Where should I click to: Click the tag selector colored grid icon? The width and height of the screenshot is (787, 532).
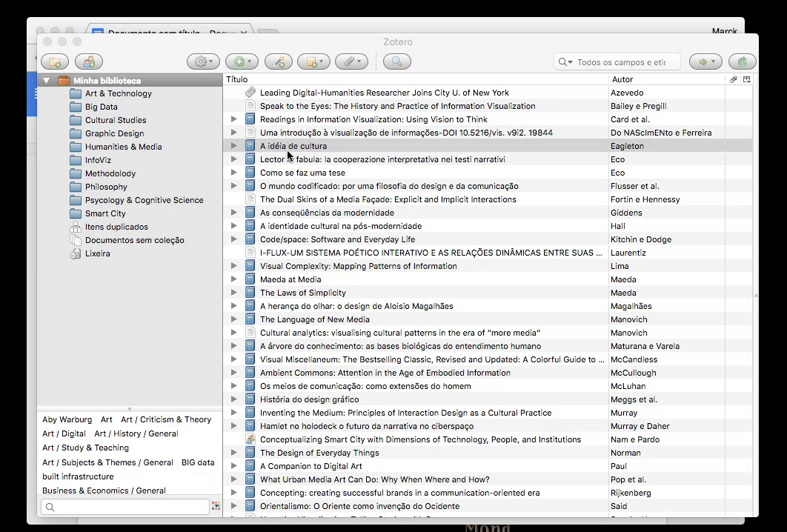click(x=216, y=506)
